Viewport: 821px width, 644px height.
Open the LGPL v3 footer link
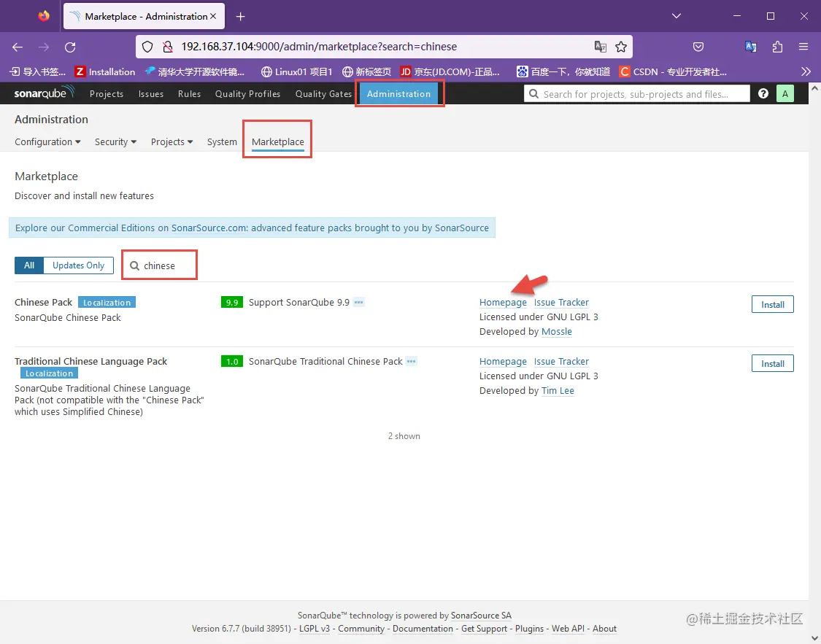(314, 629)
